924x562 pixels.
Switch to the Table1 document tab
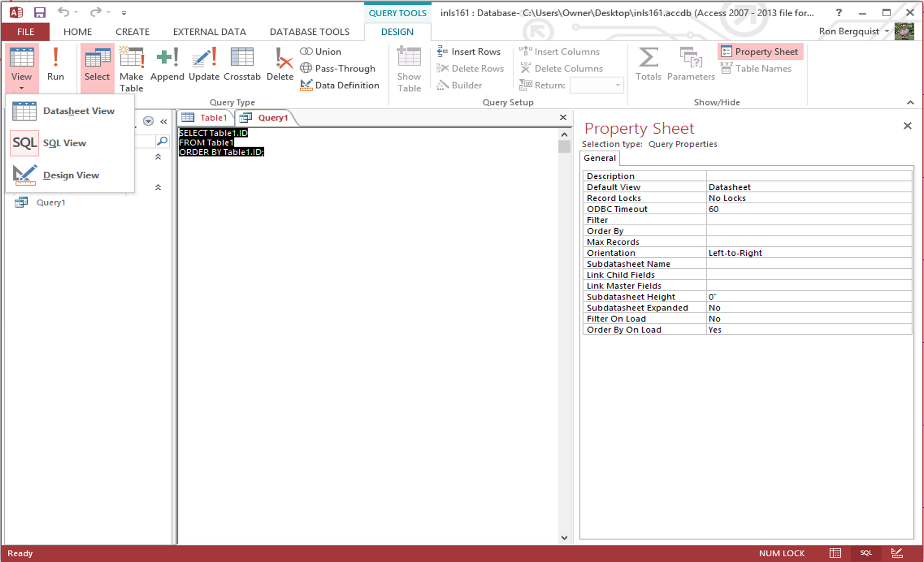[206, 117]
